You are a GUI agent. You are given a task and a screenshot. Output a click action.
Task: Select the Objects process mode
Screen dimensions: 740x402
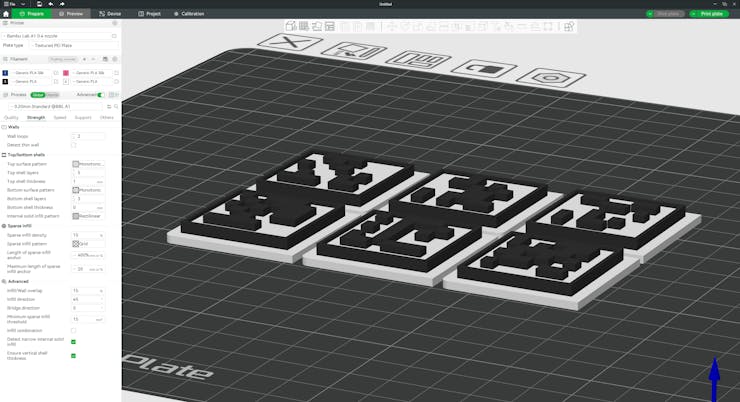tap(52, 95)
